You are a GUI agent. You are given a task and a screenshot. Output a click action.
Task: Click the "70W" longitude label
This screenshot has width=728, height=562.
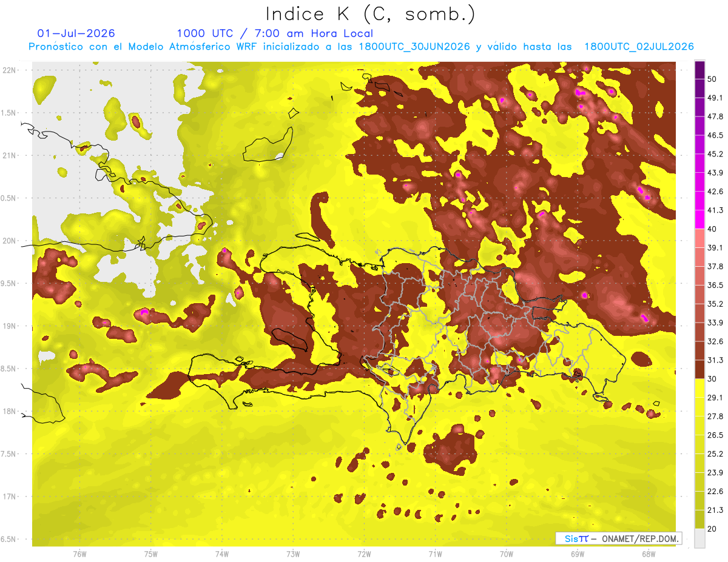pos(507,554)
